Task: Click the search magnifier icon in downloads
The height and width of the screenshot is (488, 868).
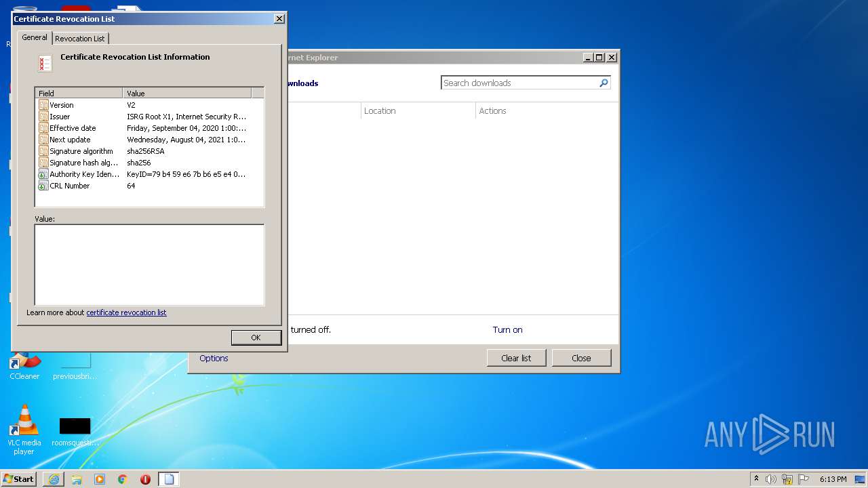Action: tap(604, 83)
